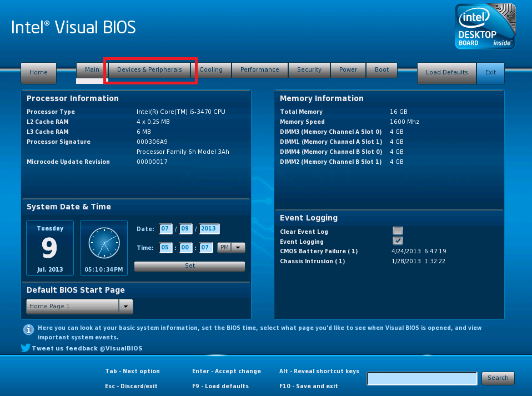
Task: Select the date month field 07
Action: tap(165, 229)
